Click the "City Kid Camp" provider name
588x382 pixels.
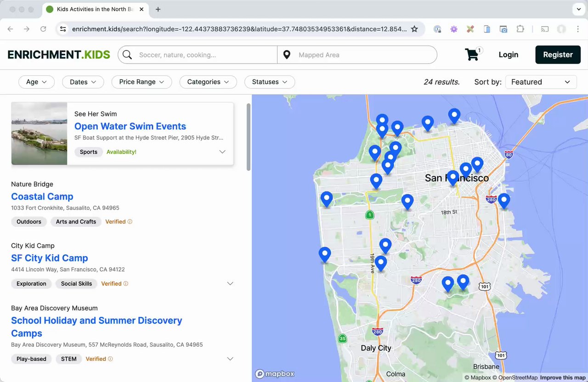pos(33,246)
